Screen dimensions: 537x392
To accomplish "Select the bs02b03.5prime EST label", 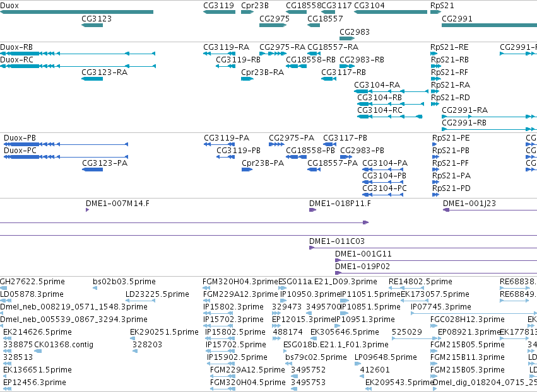I will tap(124, 282).
